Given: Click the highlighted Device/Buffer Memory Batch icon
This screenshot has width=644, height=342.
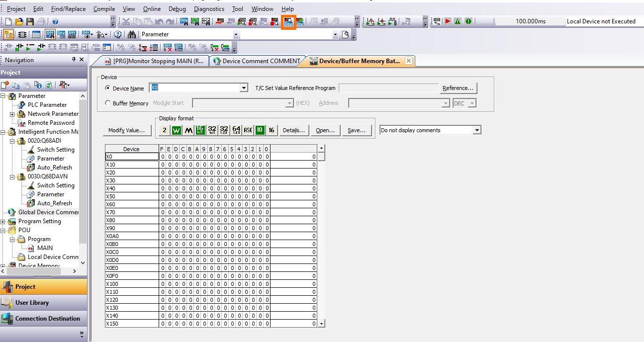Looking at the screenshot, I should (288, 21).
